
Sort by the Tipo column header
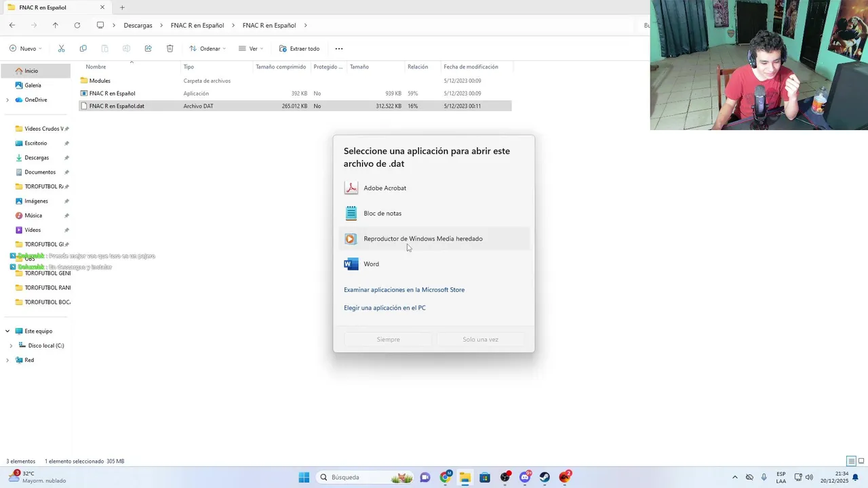click(189, 67)
